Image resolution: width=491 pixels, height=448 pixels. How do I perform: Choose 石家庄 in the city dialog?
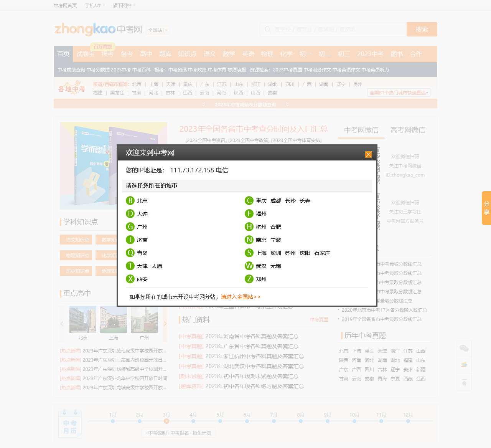(x=322, y=253)
